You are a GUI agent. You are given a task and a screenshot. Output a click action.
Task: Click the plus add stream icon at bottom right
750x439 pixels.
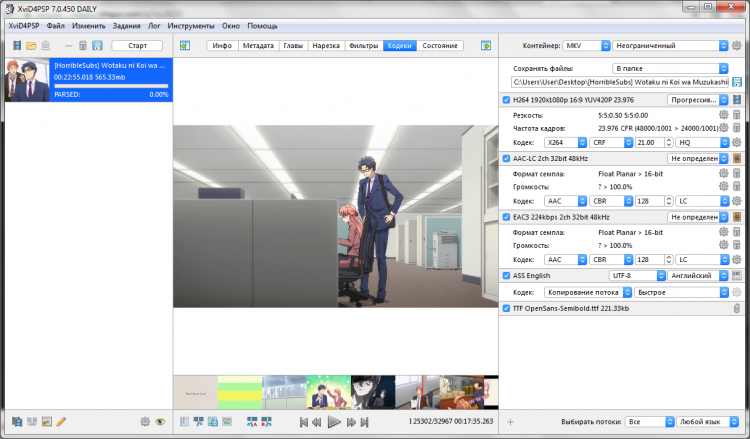click(510, 422)
